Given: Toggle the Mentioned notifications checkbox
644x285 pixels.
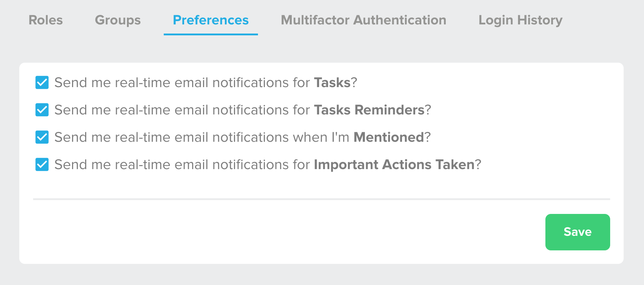Looking at the screenshot, I should (x=41, y=137).
